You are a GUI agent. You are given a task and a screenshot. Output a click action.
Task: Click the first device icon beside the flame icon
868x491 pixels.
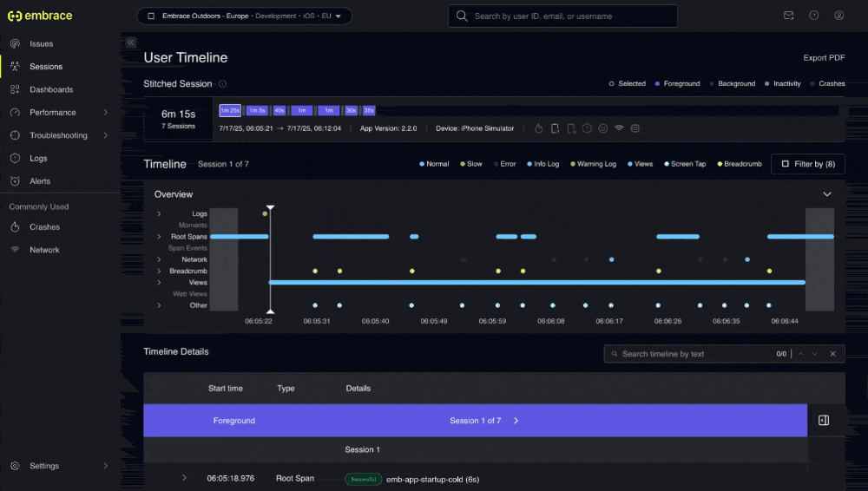(555, 128)
